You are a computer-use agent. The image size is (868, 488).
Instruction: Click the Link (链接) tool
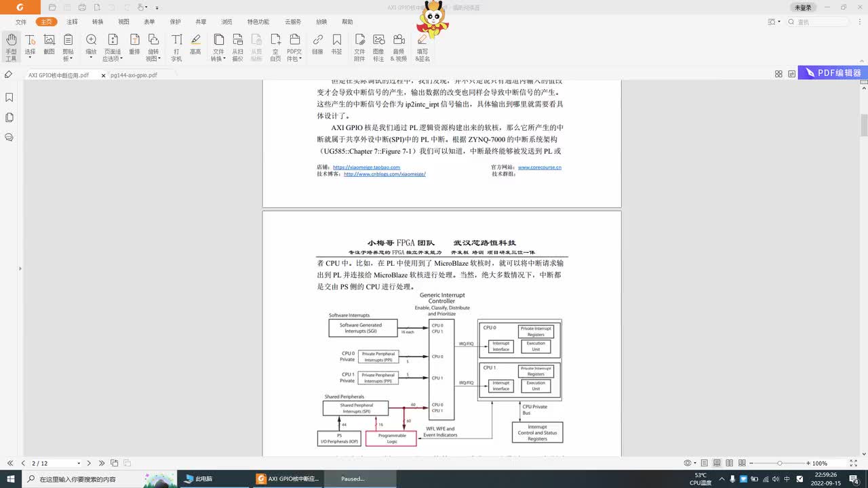coord(317,45)
